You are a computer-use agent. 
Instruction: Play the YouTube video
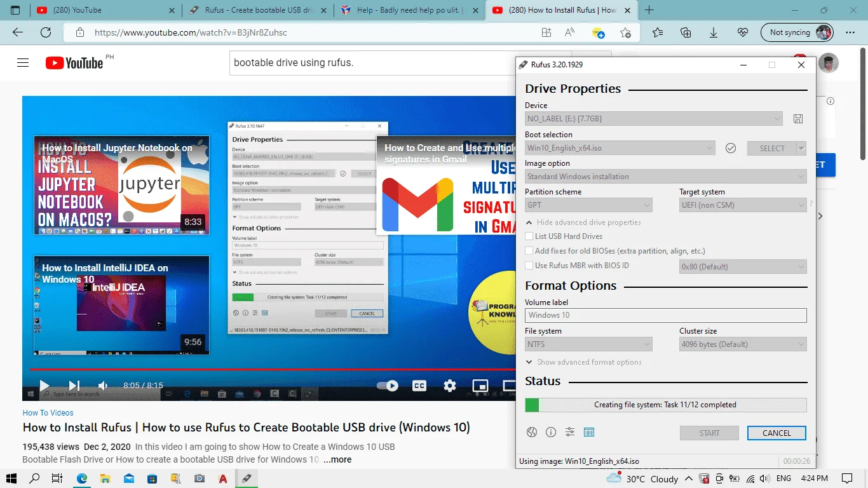coord(44,386)
